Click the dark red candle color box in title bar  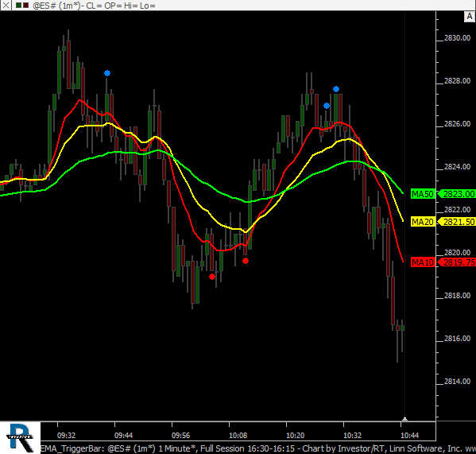[x=25, y=5]
